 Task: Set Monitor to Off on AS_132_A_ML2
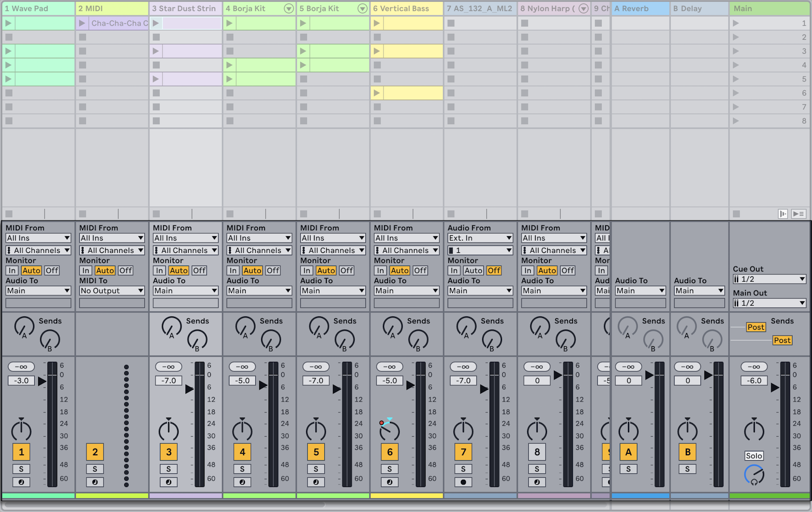pos(494,270)
